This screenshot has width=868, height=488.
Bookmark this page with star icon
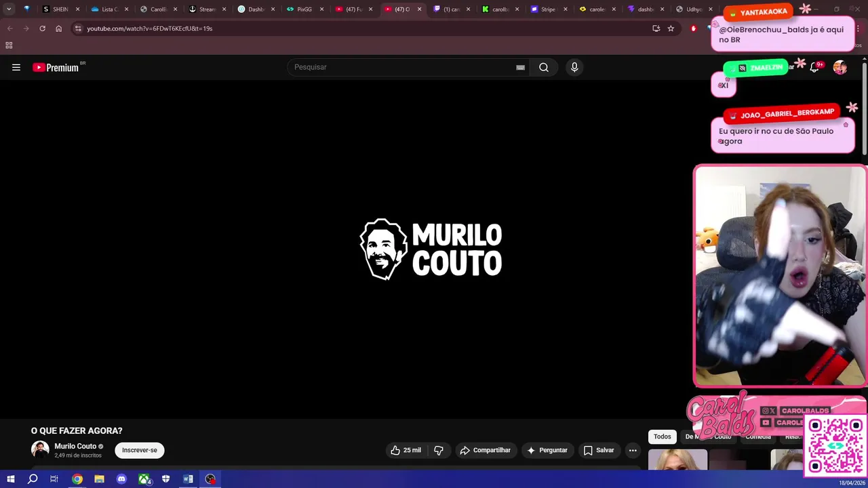pyautogui.click(x=671, y=28)
